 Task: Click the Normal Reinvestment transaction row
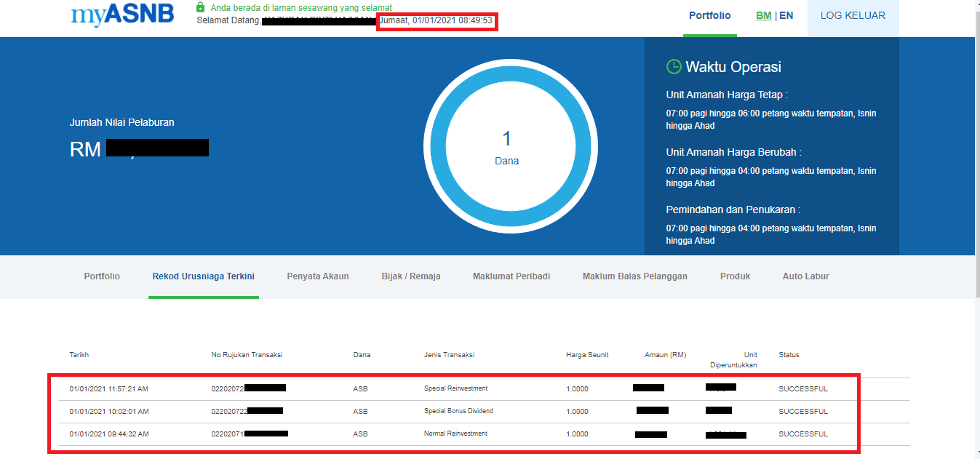455,434
